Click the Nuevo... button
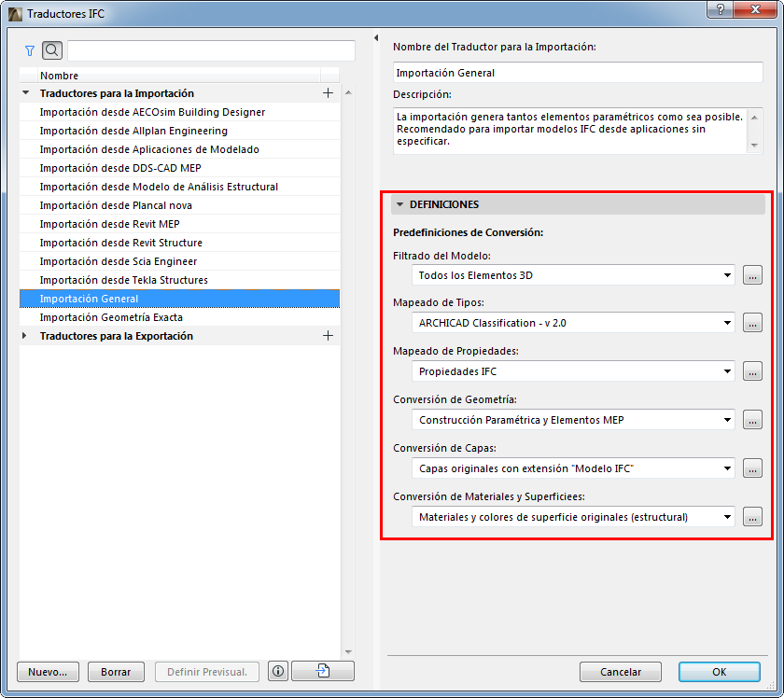The height and width of the screenshot is (698, 784). click(48, 672)
